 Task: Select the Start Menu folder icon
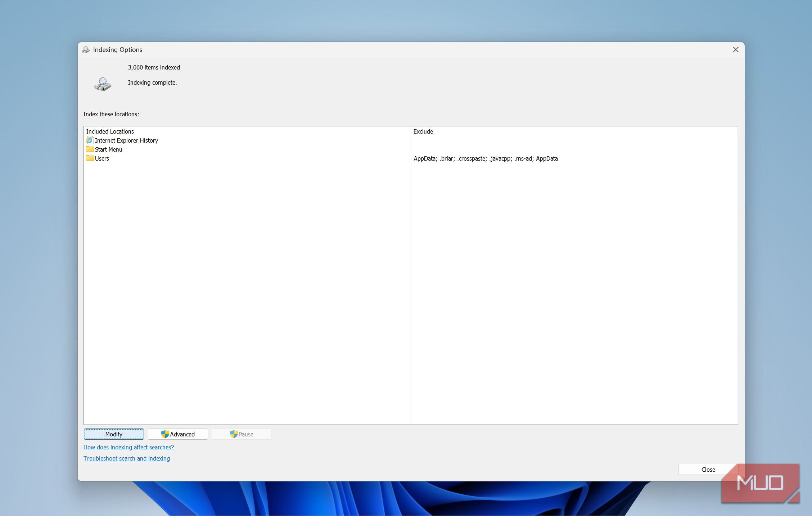[x=90, y=149]
